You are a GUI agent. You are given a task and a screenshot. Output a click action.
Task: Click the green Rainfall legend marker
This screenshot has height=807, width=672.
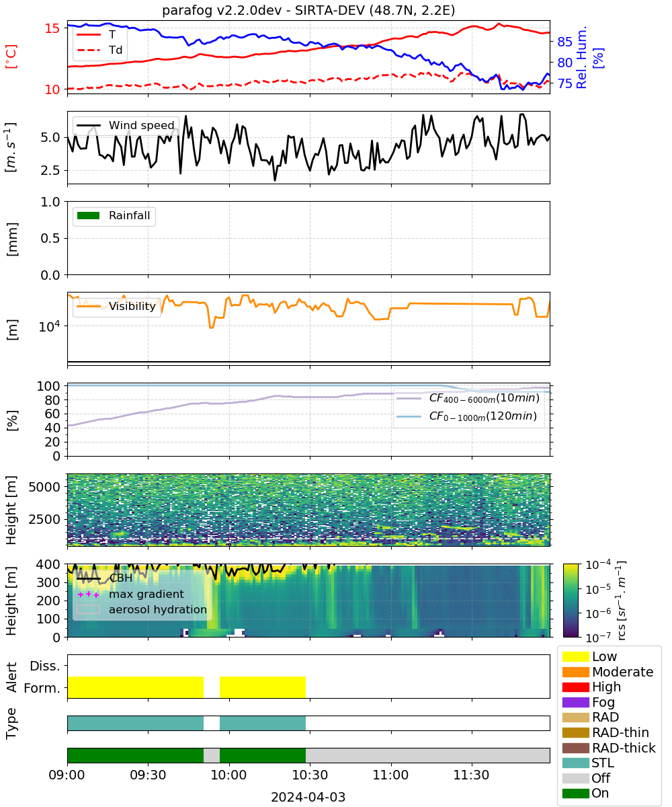[x=88, y=216]
